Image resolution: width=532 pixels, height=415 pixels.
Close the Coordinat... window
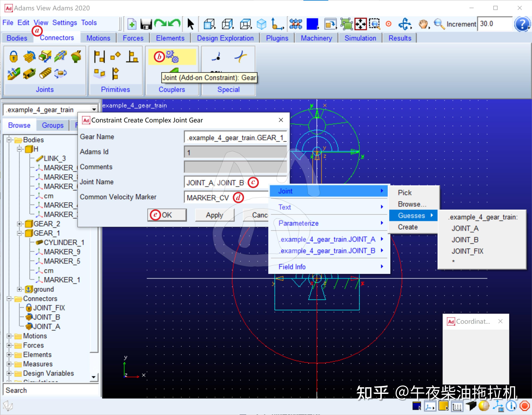tap(500, 321)
